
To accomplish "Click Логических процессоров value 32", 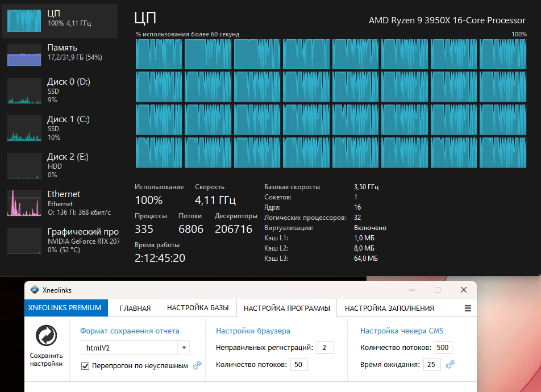I will tap(357, 218).
